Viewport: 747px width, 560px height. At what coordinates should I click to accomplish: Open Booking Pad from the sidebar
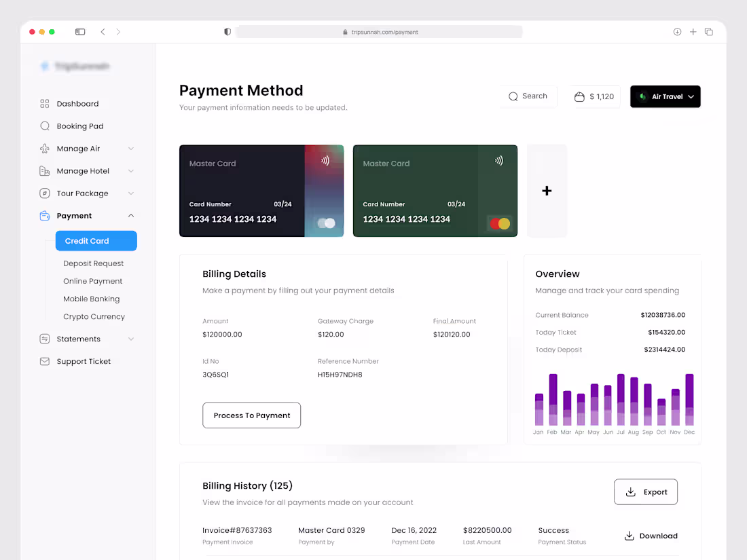coord(80,126)
